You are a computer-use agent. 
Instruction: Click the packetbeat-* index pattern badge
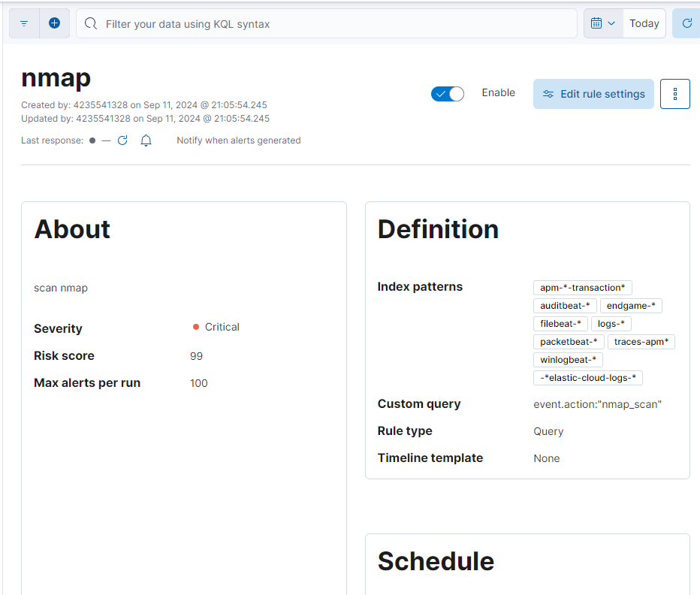[x=569, y=341]
